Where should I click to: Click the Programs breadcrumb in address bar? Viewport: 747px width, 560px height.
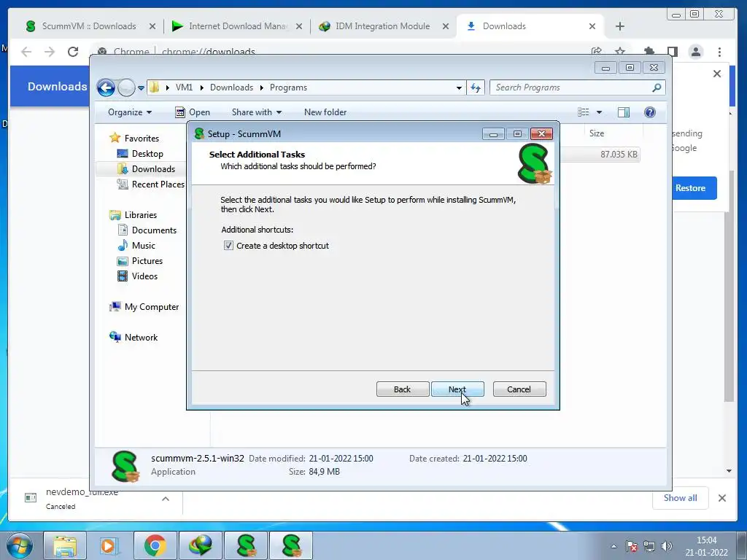click(x=288, y=87)
